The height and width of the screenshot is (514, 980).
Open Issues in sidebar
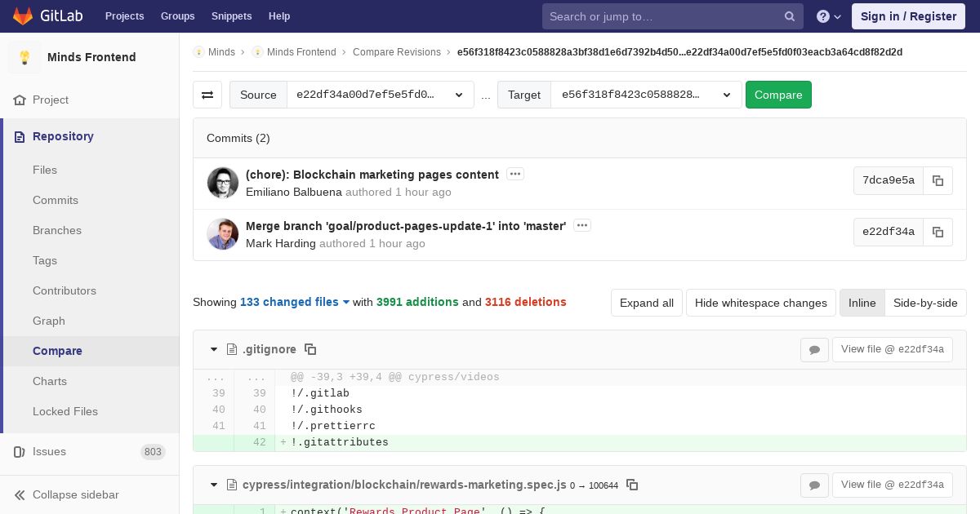click(x=90, y=451)
